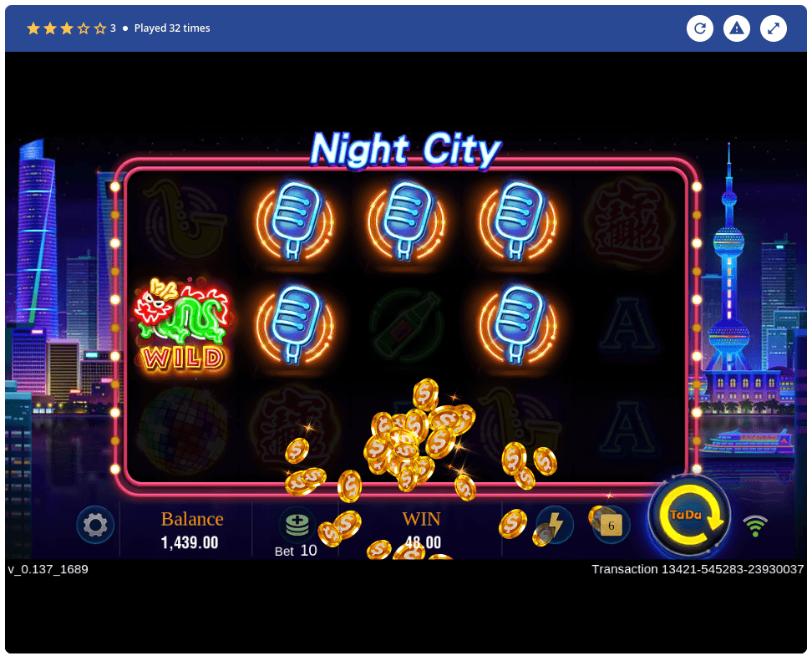Toggle the lightning turbo spin icon

click(555, 525)
